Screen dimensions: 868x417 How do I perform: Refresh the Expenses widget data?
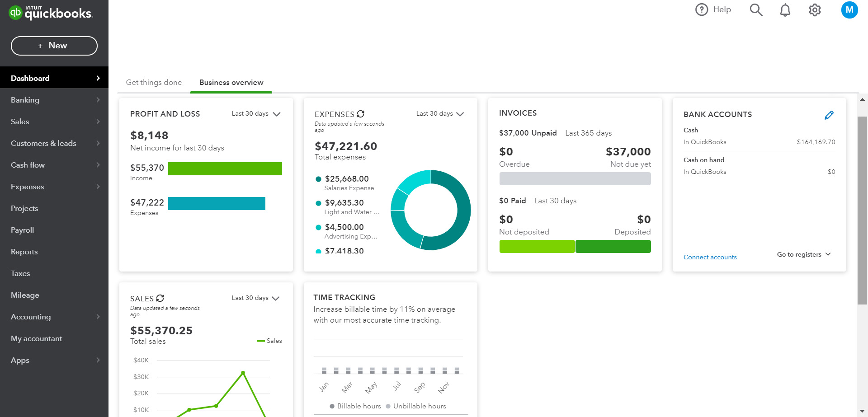(x=360, y=114)
